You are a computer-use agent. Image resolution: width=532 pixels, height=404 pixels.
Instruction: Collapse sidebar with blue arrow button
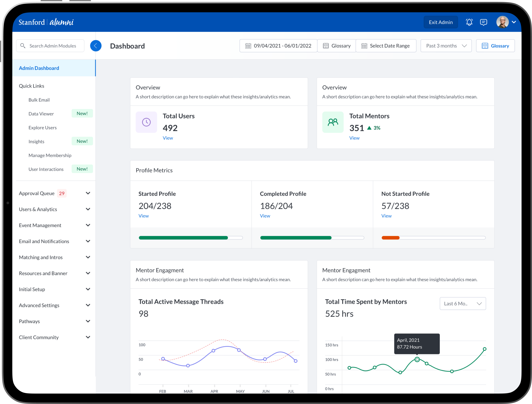coord(96,46)
